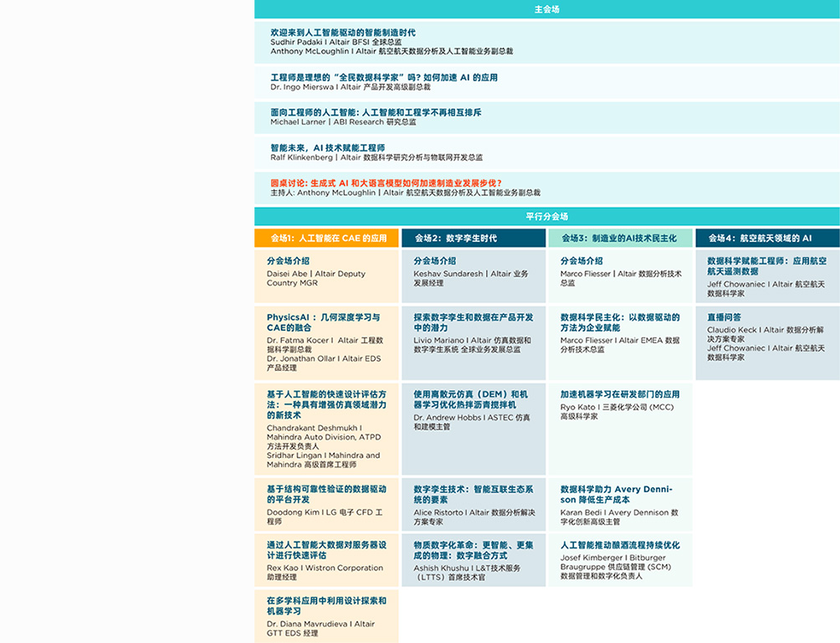Select speaker 'Keshav Sundaresh' line
840x643 pixels.
pyautogui.click(x=471, y=278)
